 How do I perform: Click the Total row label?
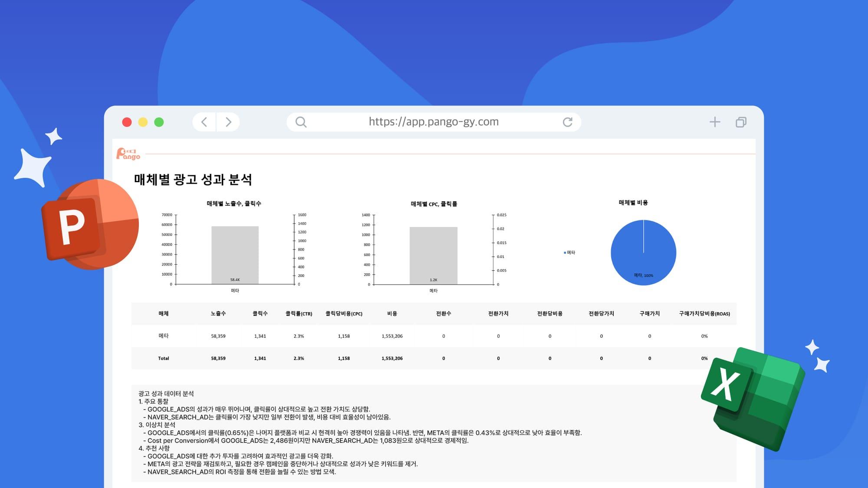click(x=164, y=358)
